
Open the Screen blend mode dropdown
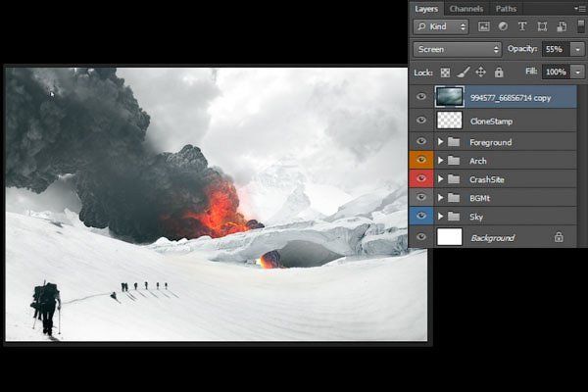(x=457, y=49)
